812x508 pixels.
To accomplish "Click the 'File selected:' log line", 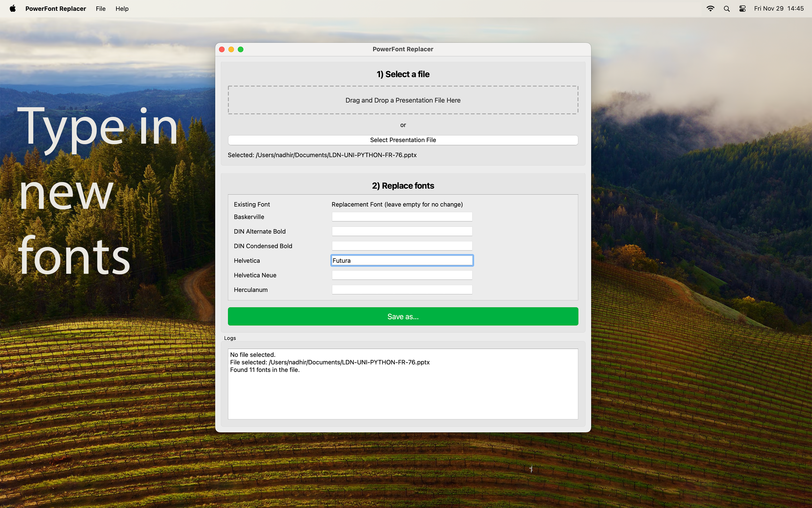I will [330, 362].
